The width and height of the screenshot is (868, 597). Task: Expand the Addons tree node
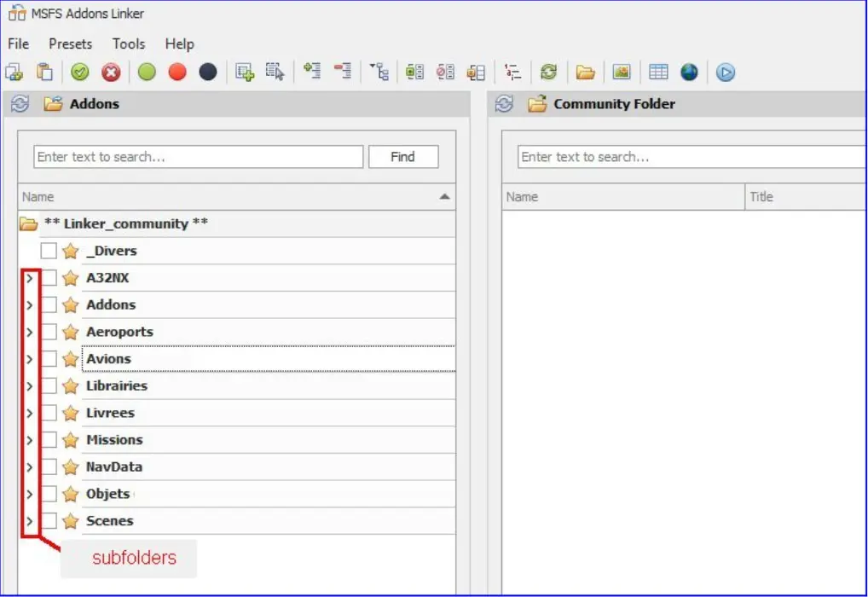click(30, 304)
